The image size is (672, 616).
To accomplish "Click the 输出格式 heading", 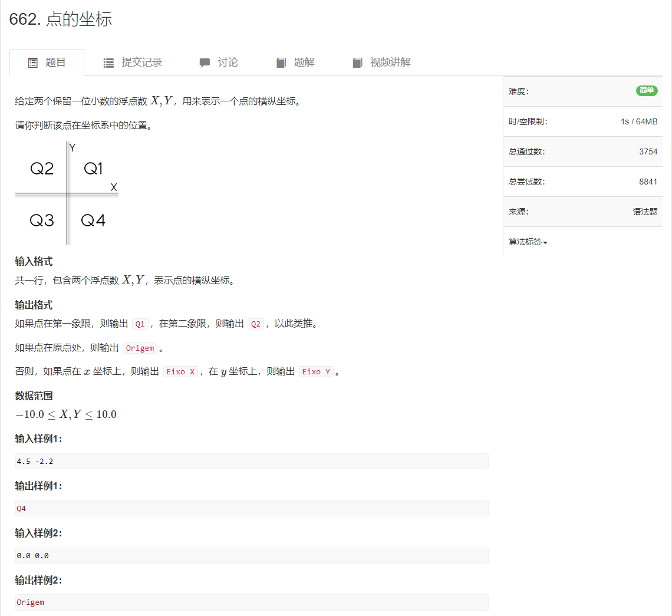I will (34, 305).
